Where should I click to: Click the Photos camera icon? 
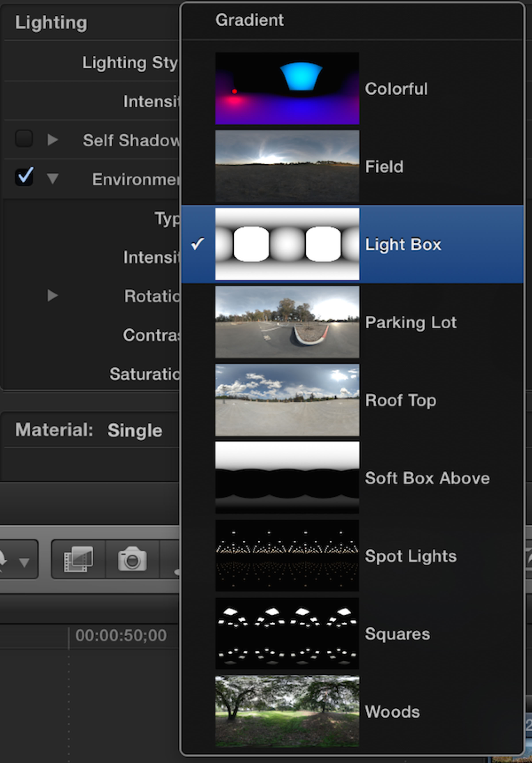pos(132,559)
